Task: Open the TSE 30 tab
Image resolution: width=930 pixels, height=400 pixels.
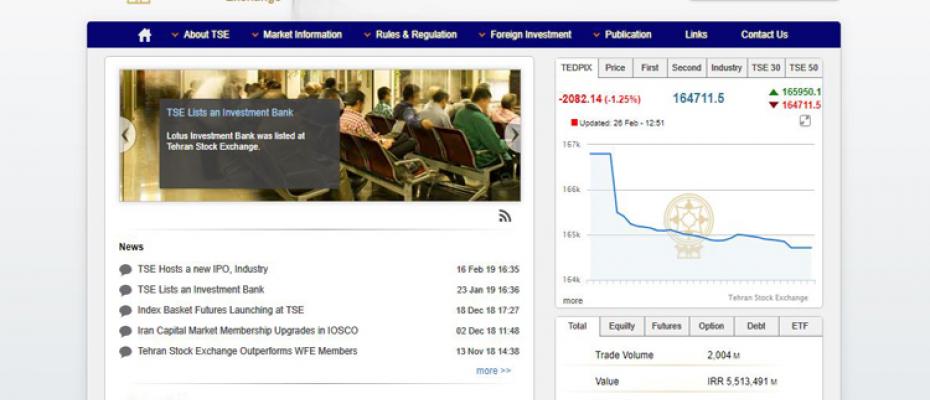Action: [766, 68]
